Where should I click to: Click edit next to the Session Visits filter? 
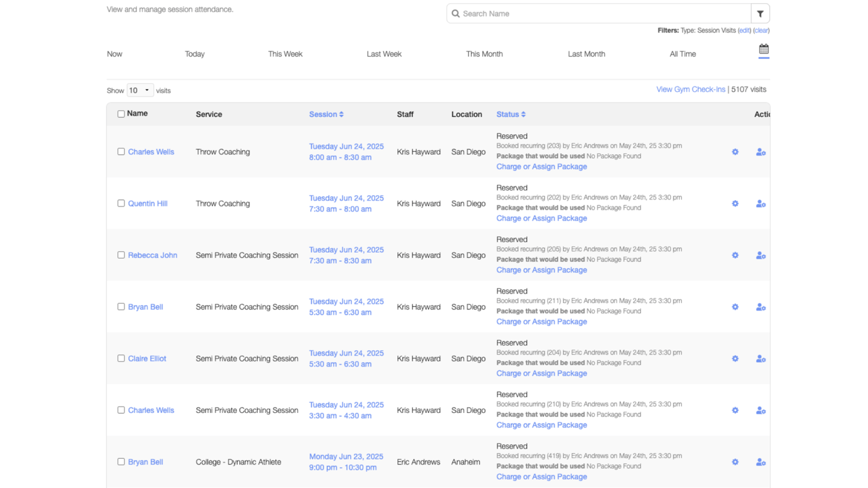click(x=744, y=30)
